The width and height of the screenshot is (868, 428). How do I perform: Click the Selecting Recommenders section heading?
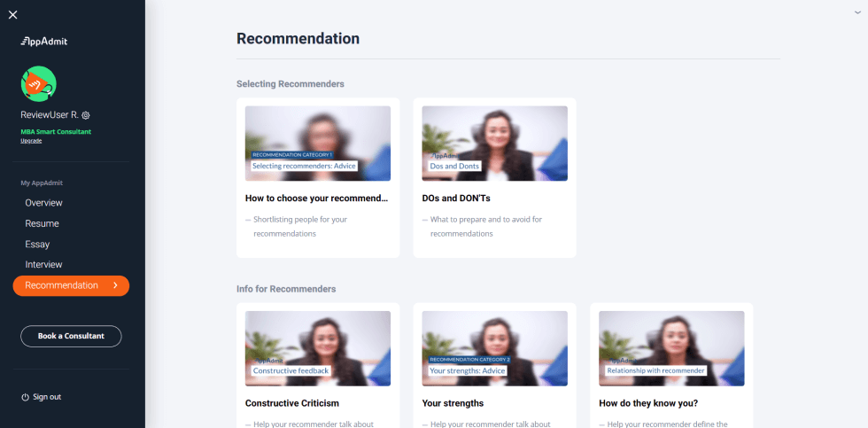click(x=291, y=84)
